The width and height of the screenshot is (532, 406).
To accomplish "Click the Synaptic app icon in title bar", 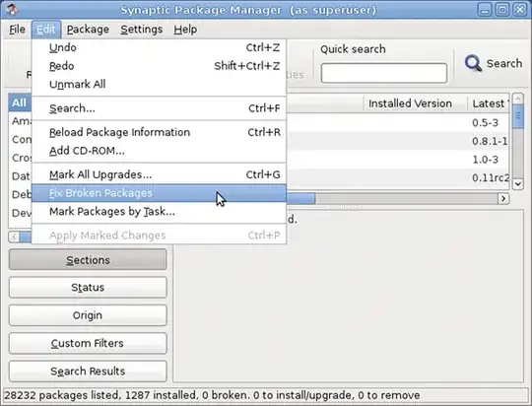I will point(12,9).
